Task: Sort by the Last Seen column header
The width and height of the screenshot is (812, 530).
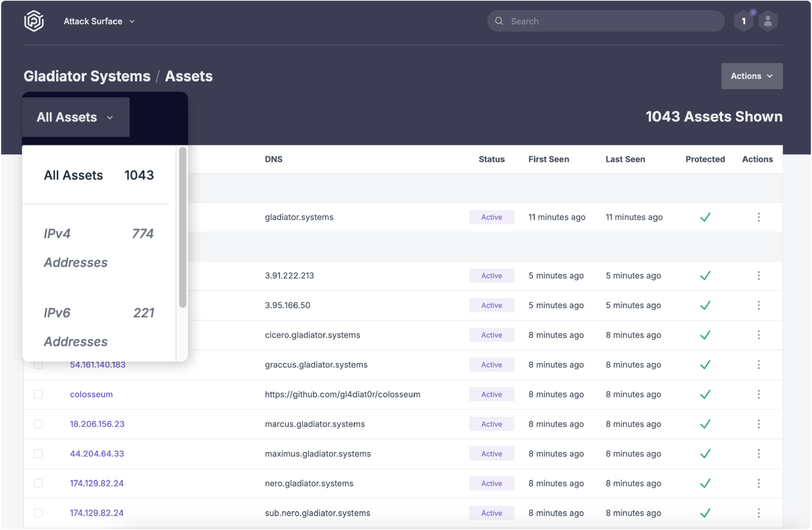Action: click(625, 159)
